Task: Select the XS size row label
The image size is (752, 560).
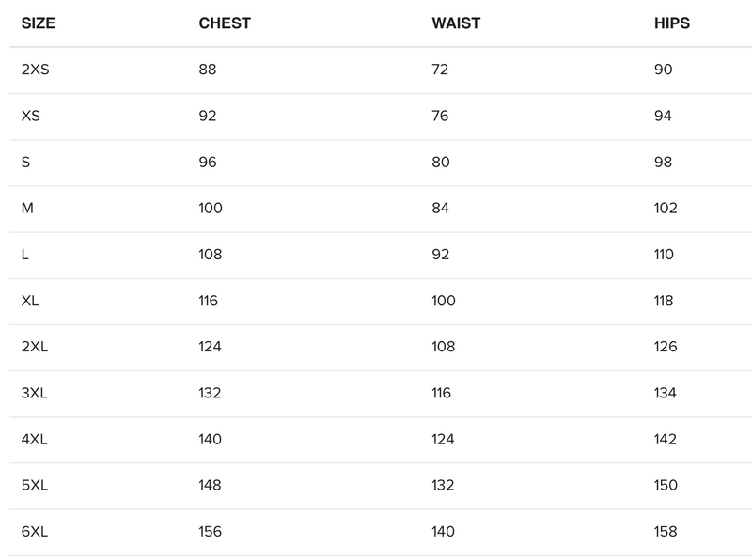Action: coord(30,117)
